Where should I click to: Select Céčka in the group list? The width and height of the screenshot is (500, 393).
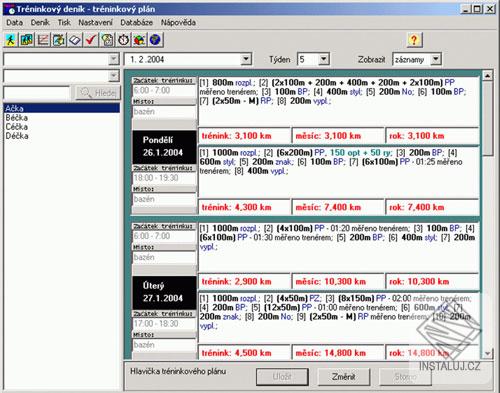coord(62,127)
